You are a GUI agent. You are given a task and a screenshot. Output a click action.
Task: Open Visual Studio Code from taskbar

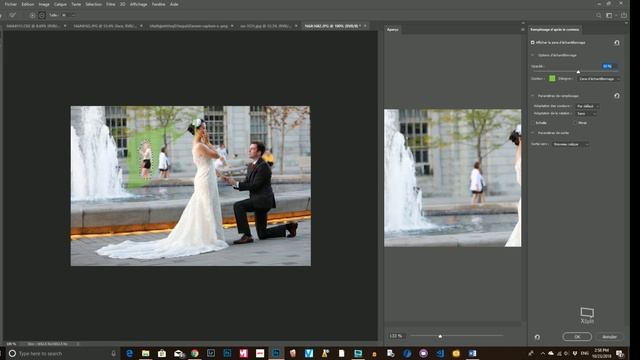click(x=440, y=353)
